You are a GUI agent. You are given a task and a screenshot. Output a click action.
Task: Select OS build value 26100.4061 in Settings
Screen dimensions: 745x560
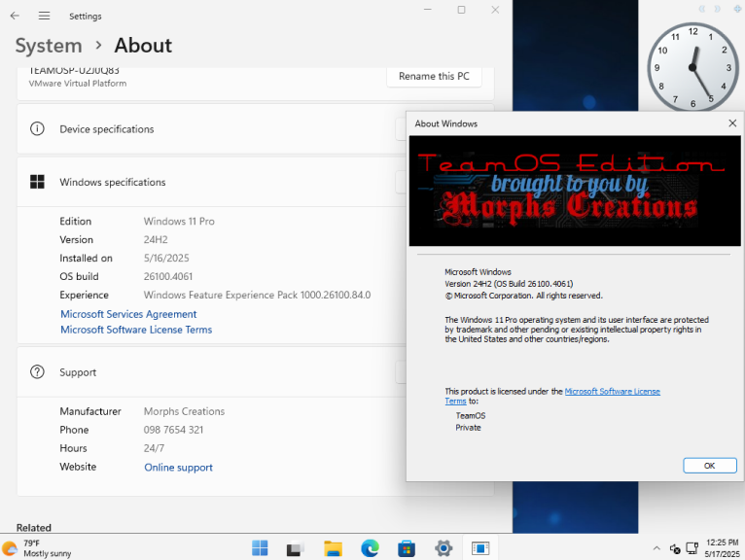click(168, 276)
